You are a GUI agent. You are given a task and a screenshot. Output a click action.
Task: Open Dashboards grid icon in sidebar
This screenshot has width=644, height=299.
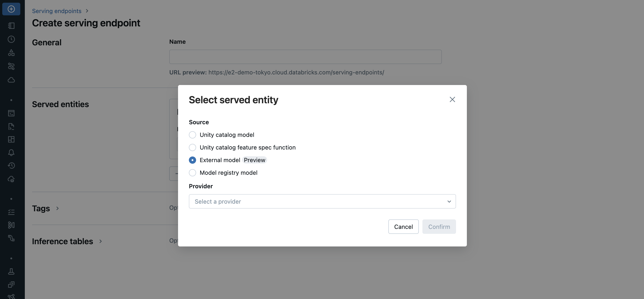coord(11,139)
